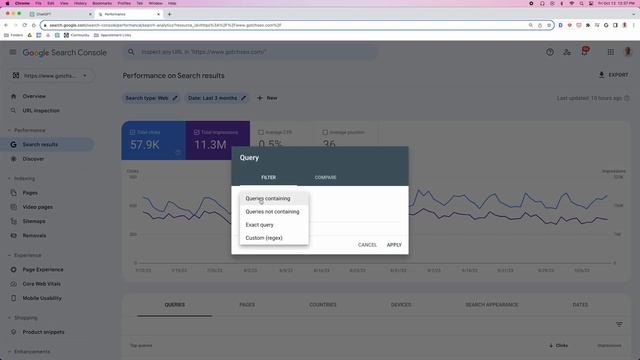
Task: Collapse the Performance section
Action: [27, 130]
